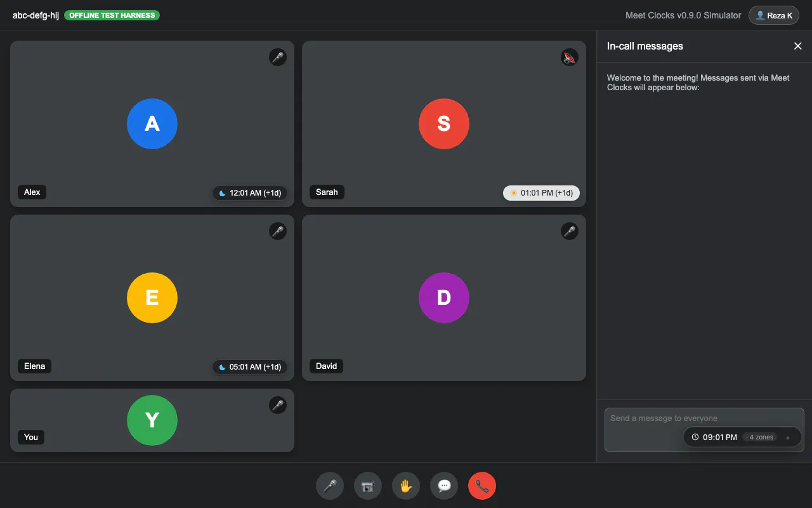The image size is (812, 508).
Task: Click the 09:01 PM time text
Action: (720, 438)
